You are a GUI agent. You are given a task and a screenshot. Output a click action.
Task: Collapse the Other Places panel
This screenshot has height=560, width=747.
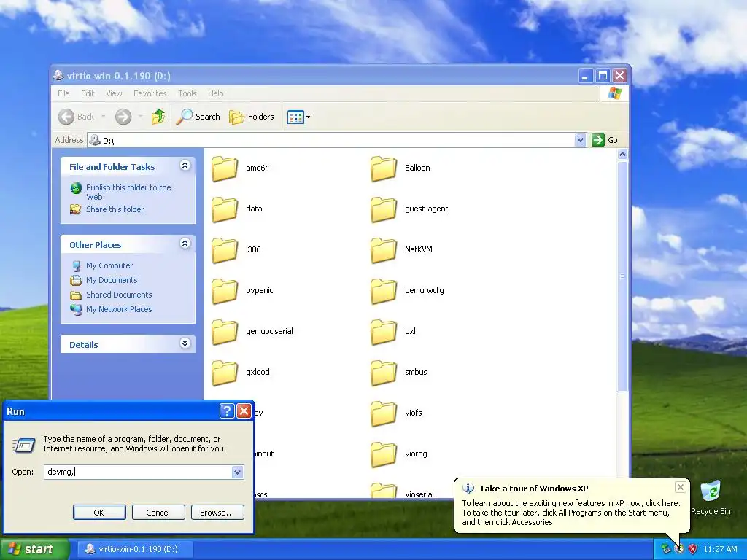pos(185,244)
